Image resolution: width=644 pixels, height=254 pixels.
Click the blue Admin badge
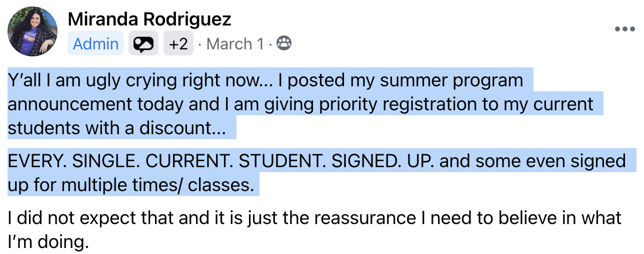tap(95, 44)
